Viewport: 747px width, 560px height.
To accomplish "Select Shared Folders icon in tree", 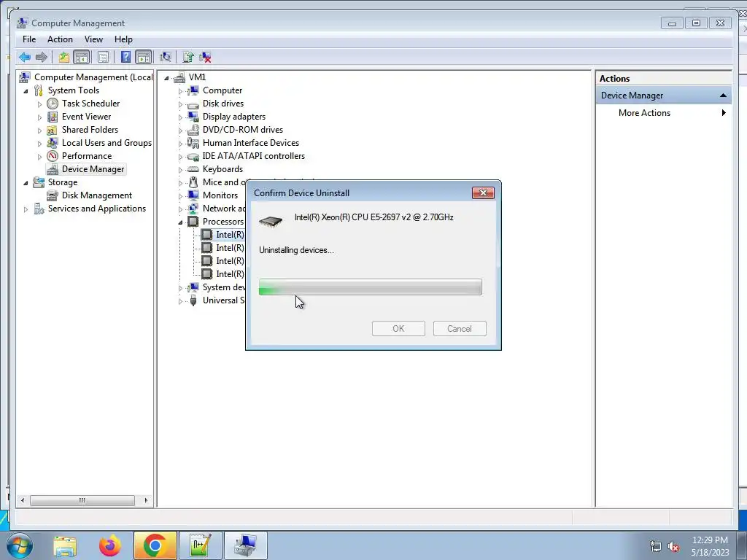I will [x=53, y=130].
